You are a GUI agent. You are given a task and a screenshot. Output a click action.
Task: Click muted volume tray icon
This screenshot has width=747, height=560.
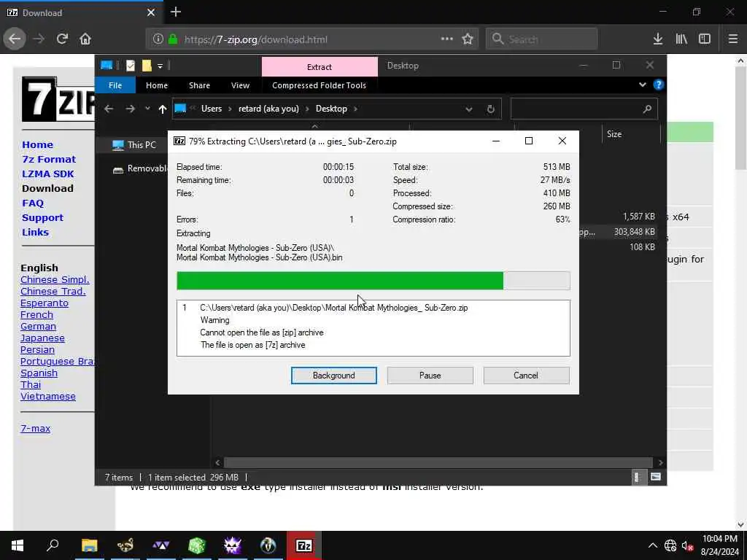[x=687, y=545]
